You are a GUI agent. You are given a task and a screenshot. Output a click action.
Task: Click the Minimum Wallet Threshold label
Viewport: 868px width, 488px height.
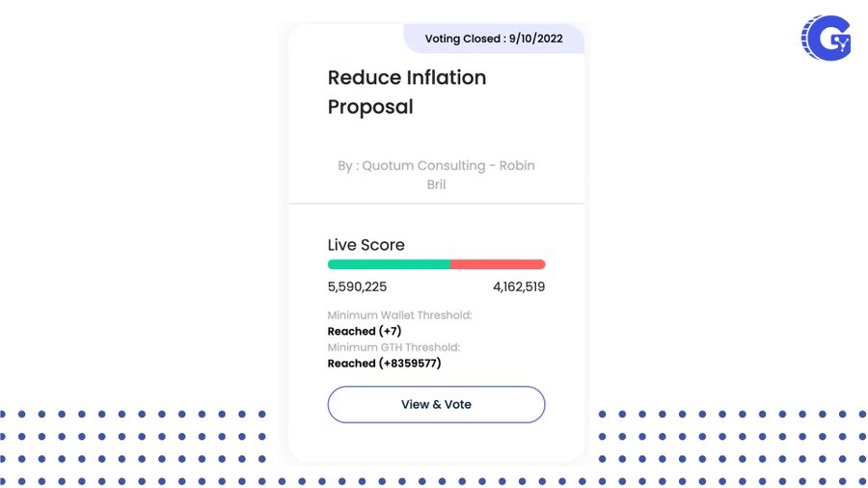tap(399, 315)
